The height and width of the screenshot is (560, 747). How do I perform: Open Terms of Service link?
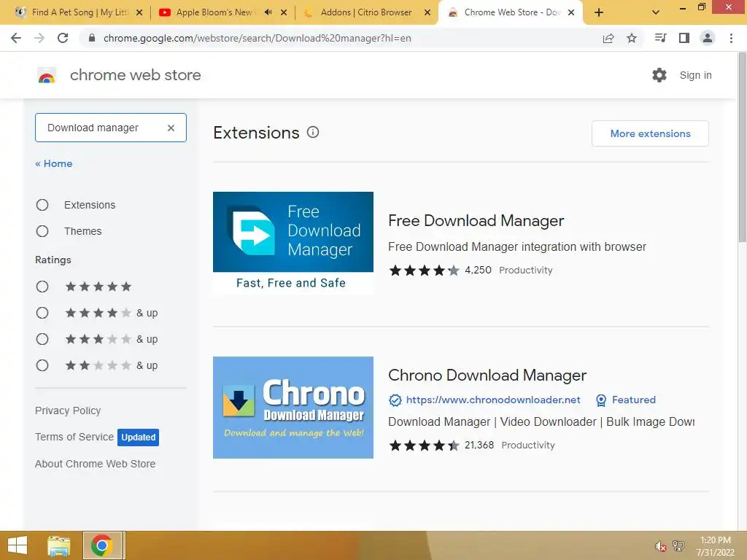click(x=74, y=437)
